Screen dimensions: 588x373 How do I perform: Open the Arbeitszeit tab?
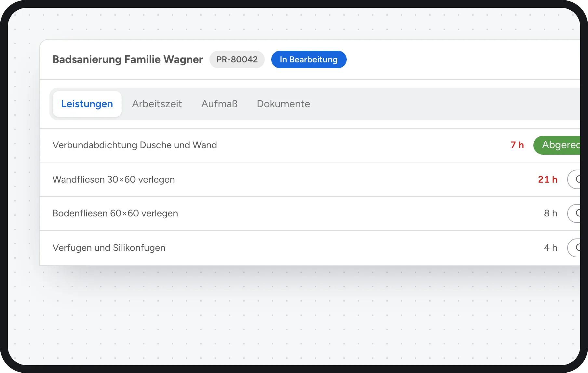click(x=157, y=104)
